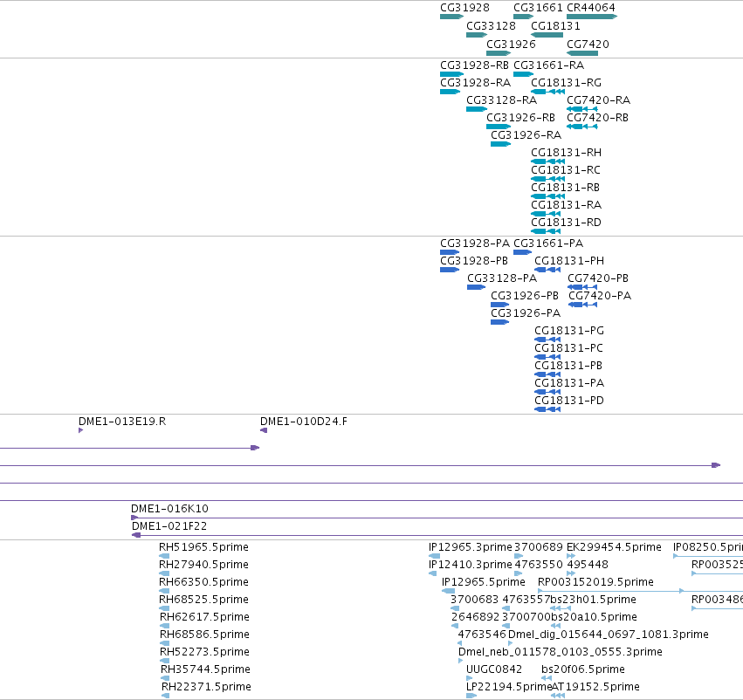Select transcript CG18131-RC
This screenshot has width=743, height=700.
click(x=547, y=179)
